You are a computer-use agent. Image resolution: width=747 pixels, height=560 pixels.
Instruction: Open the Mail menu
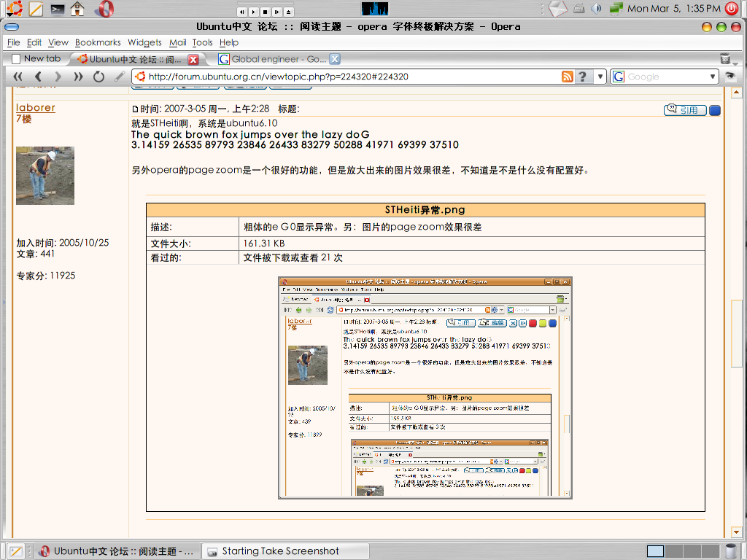(178, 42)
